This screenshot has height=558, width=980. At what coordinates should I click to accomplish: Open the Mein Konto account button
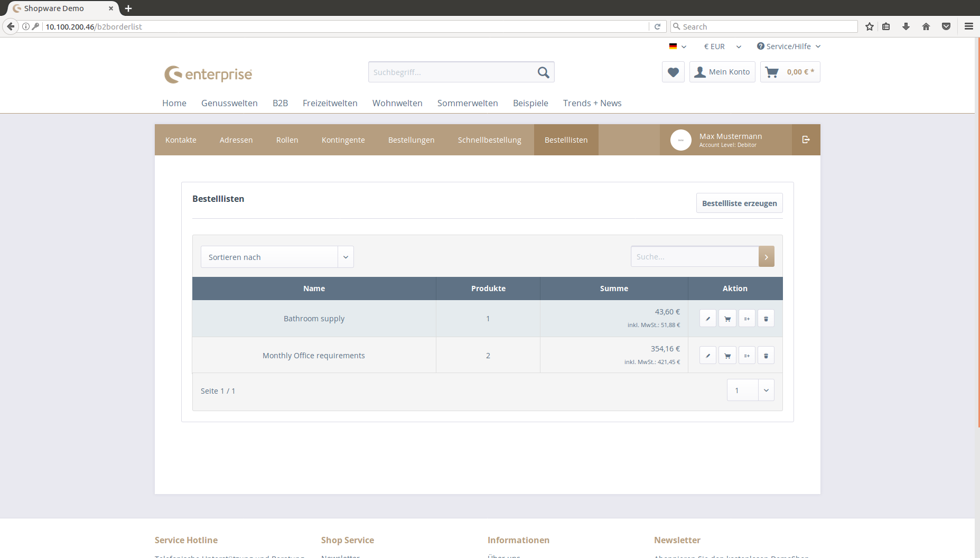[722, 72]
